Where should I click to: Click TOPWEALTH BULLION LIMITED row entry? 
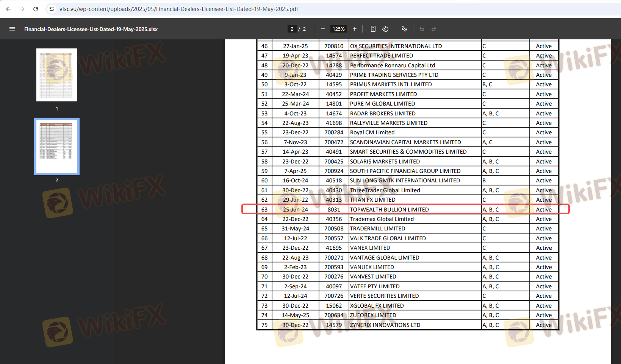pyautogui.click(x=389, y=210)
